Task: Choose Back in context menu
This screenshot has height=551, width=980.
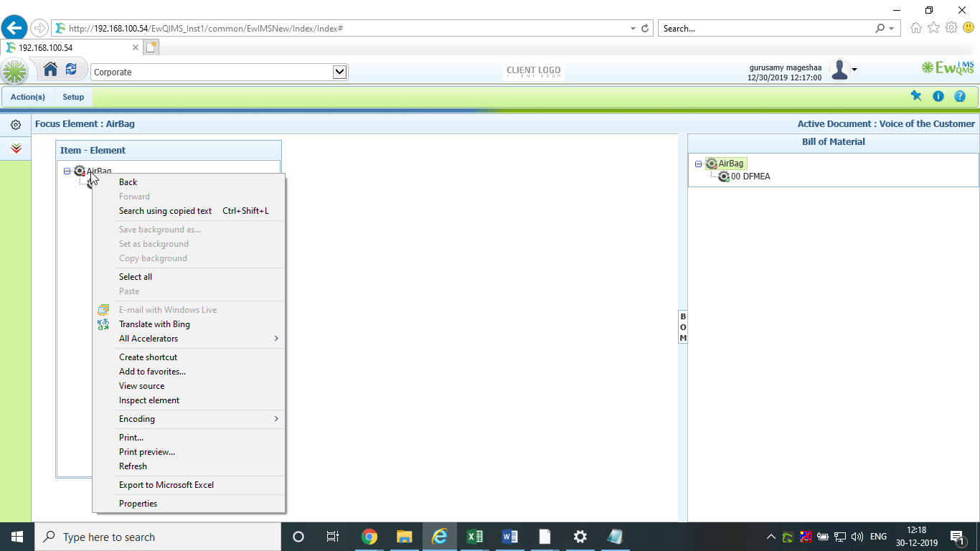Action: [189, 182]
